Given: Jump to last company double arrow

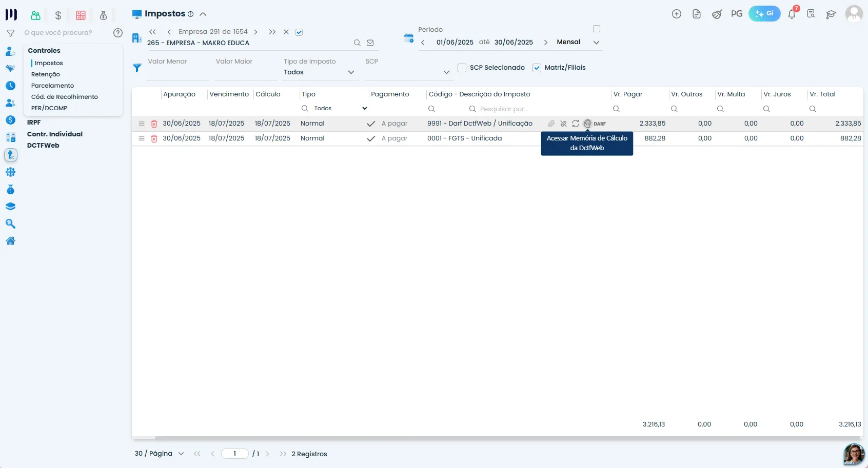Looking at the screenshot, I should pos(272,32).
